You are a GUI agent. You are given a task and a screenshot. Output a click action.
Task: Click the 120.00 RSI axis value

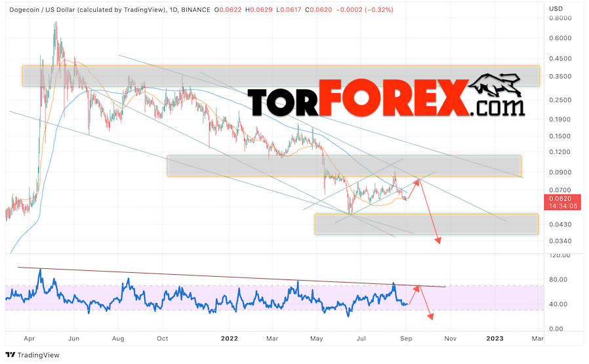[x=559, y=255]
